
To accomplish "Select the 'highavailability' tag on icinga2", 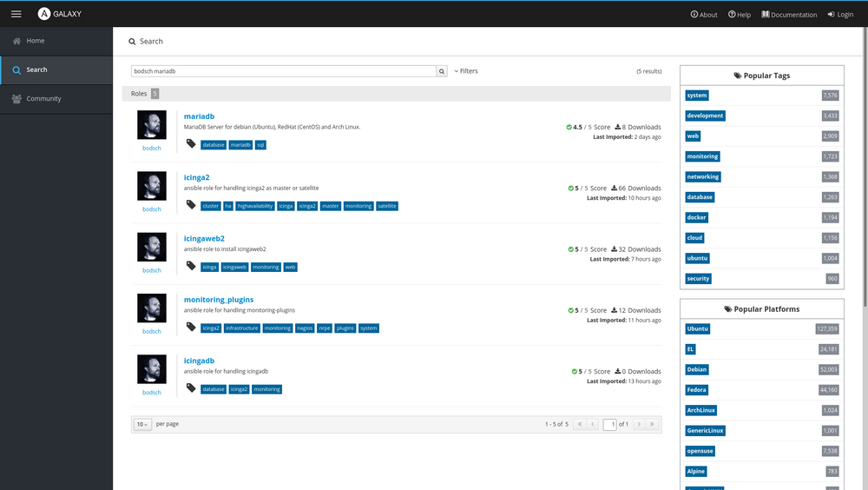I will (255, 206).
